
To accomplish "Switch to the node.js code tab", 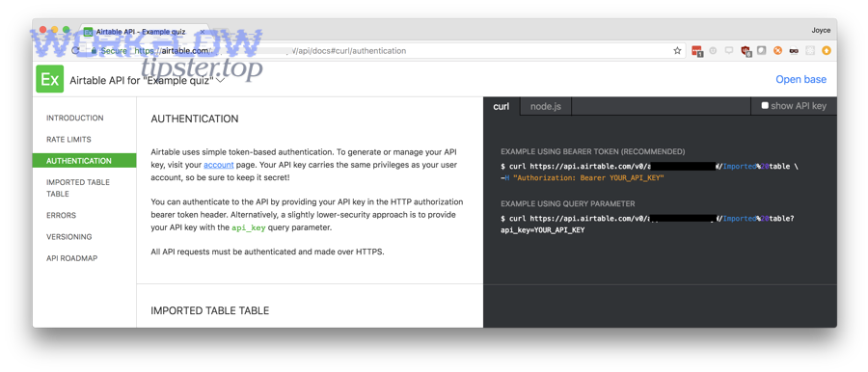I will click(545, 106).
